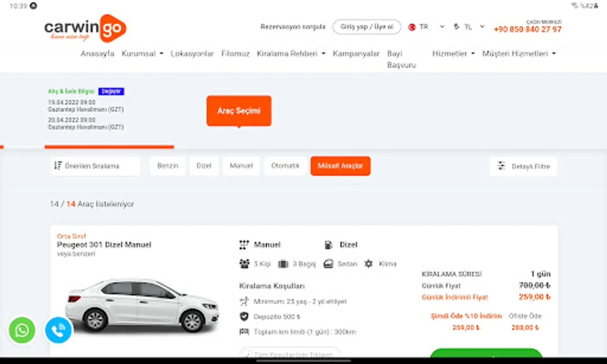The width and height of the screenshot is (607, 364).
Task: Click the Depozito 500 ₺ text
Action: 277,317
